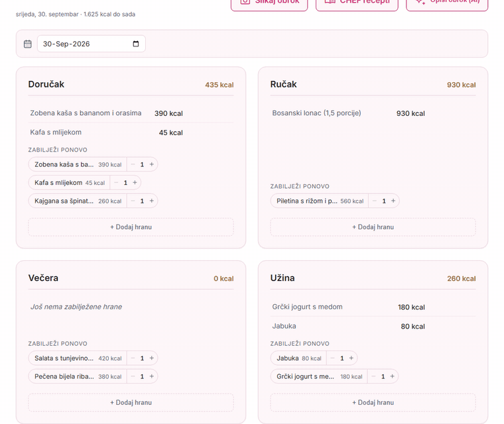Click the Opiši obrok (AI) button
The height and width of the screenshot is (424, 504).
[447, 3]
